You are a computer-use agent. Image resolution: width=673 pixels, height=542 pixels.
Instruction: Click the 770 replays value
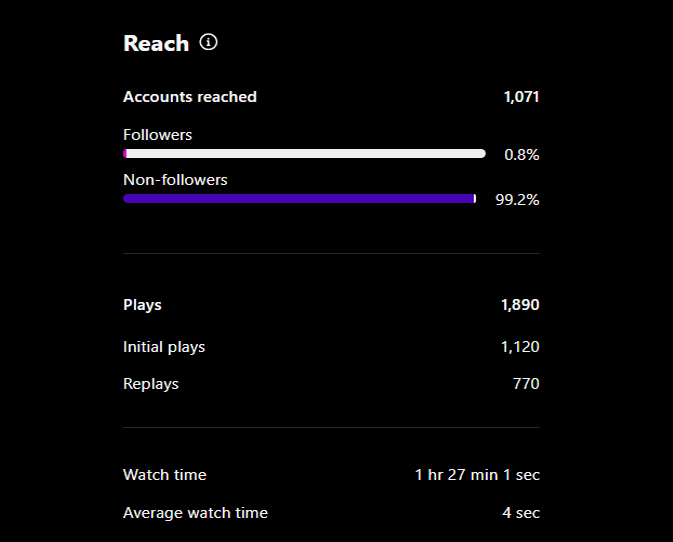(x=526, y=384)
